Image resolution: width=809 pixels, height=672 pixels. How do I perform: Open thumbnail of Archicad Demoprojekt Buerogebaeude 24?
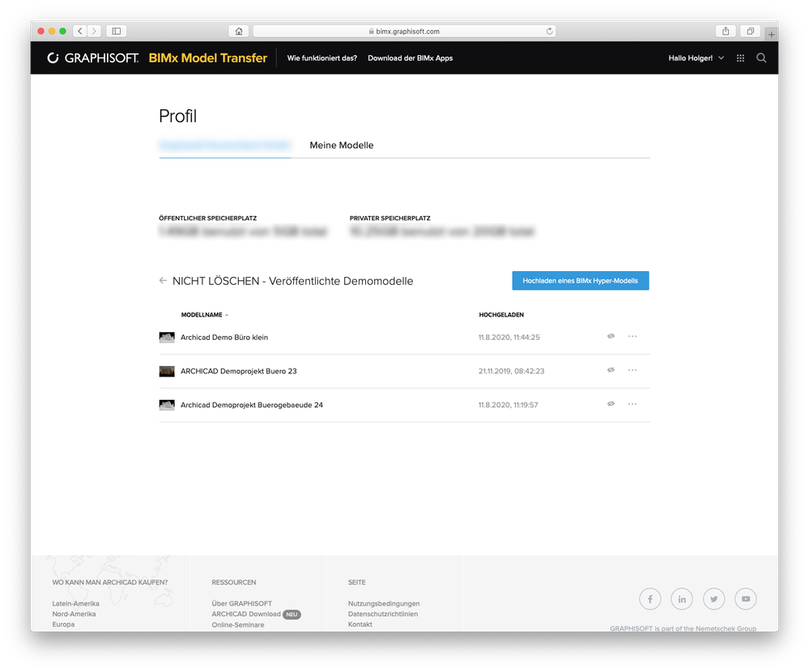[x=167, y=405]
